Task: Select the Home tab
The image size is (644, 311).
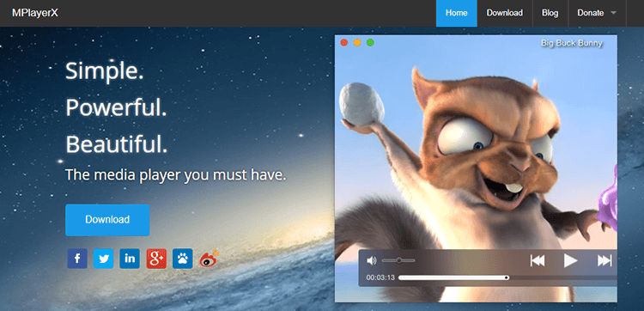Action: 457,13
